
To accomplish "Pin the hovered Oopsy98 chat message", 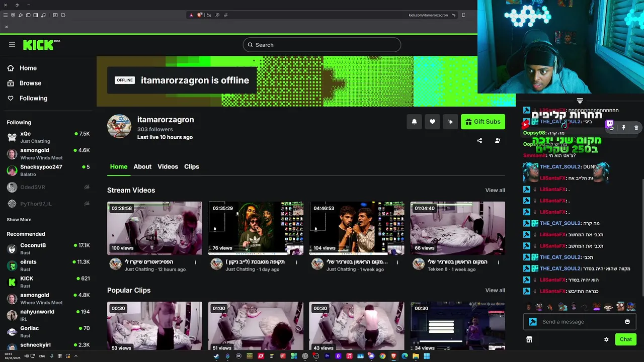I will pos(623,128).
